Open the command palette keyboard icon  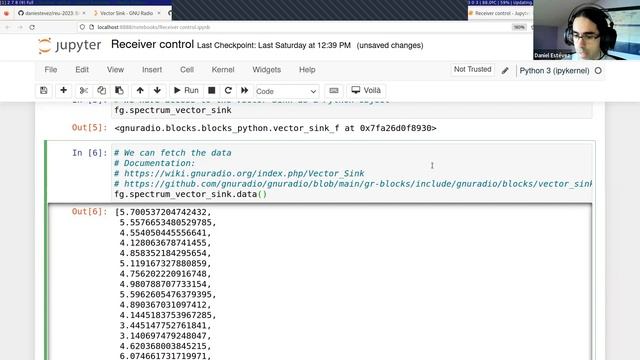333,91
